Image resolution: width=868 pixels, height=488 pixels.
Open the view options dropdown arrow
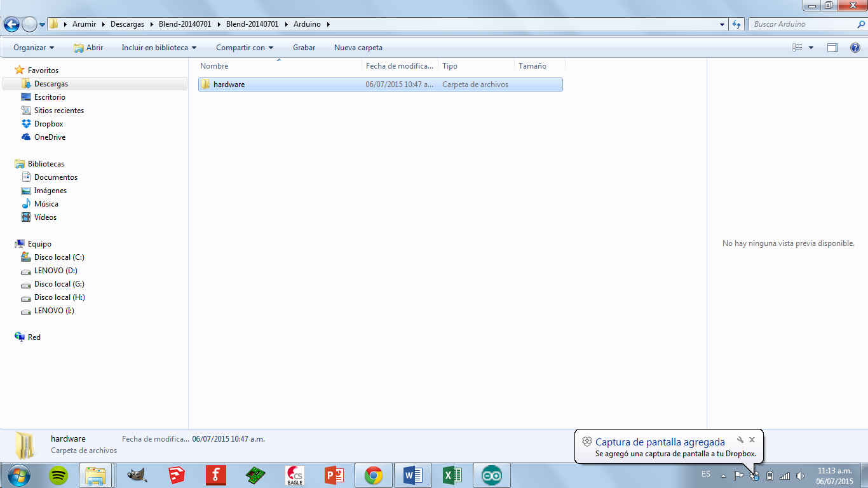pyautogui.click(x=811, y=48)
